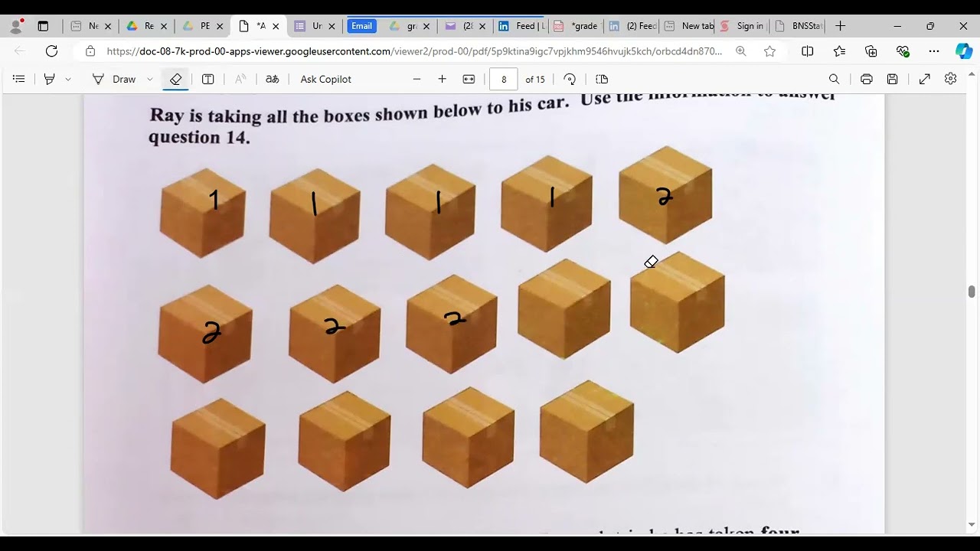Expand PDF to full screen view
This screenshot has height=551, width=980.
click(925, 79)
